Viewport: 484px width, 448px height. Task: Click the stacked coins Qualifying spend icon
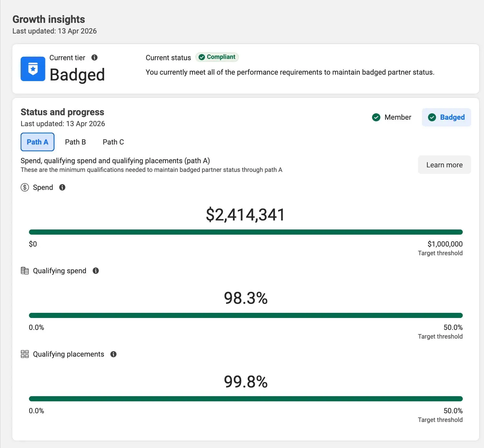point(25,271)
